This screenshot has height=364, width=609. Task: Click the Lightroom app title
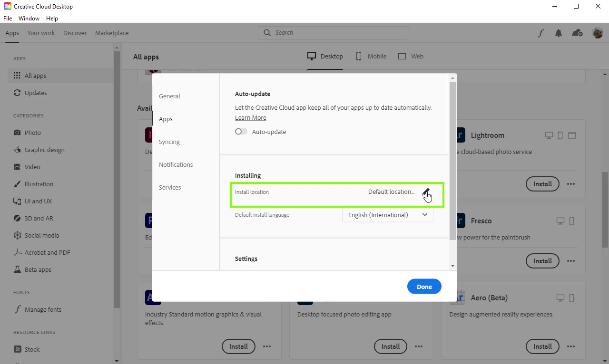487,135
